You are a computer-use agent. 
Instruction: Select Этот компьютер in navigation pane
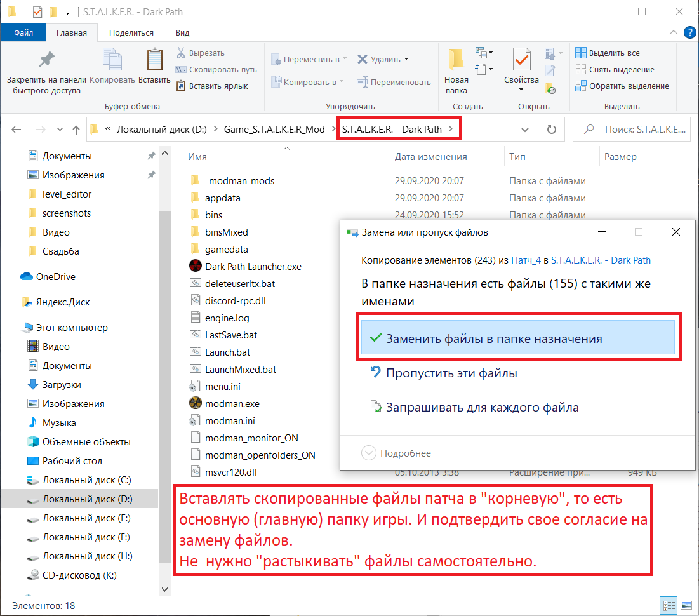pyautogui.click(x=64, y=328)
